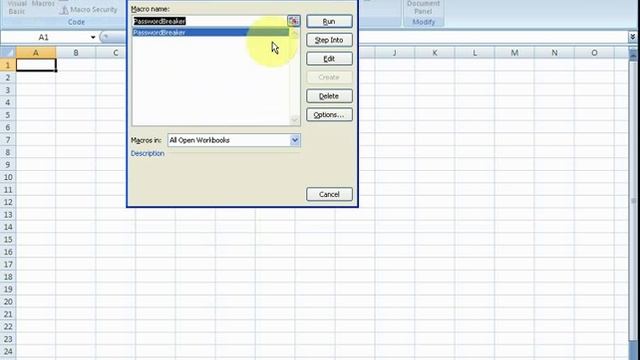Viewport: 640px width, 360px height.
Task: Select row 24 header
Action: click(8, 351)
